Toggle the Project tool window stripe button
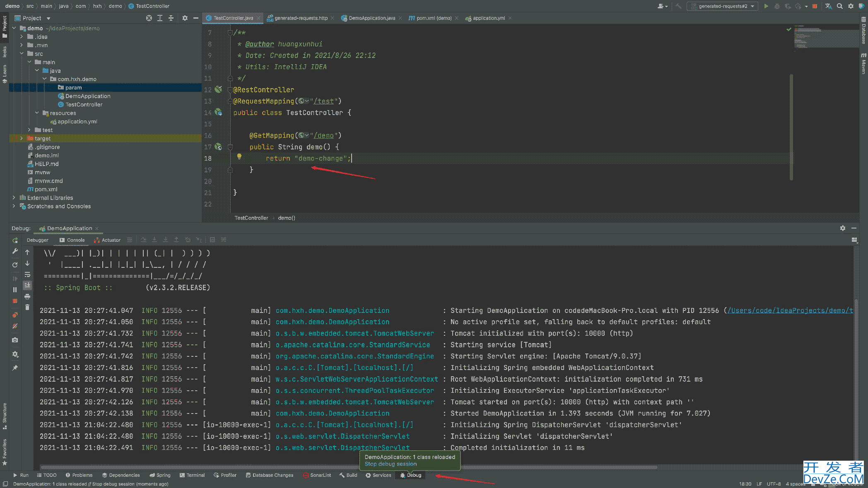Screen dimensions: 868x488 [5, 26]
